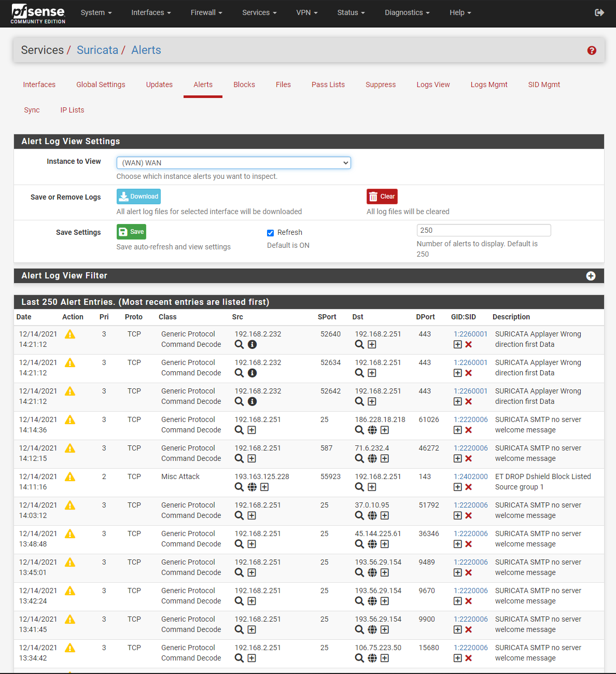The height and width of the screenshot is (674, 616).
Task: Click red X to disable rule 1:2402000
Action: click(469, 487)
